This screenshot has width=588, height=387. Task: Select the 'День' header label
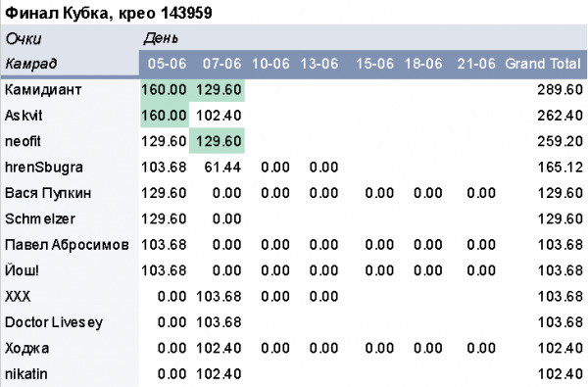pos(161,38)
